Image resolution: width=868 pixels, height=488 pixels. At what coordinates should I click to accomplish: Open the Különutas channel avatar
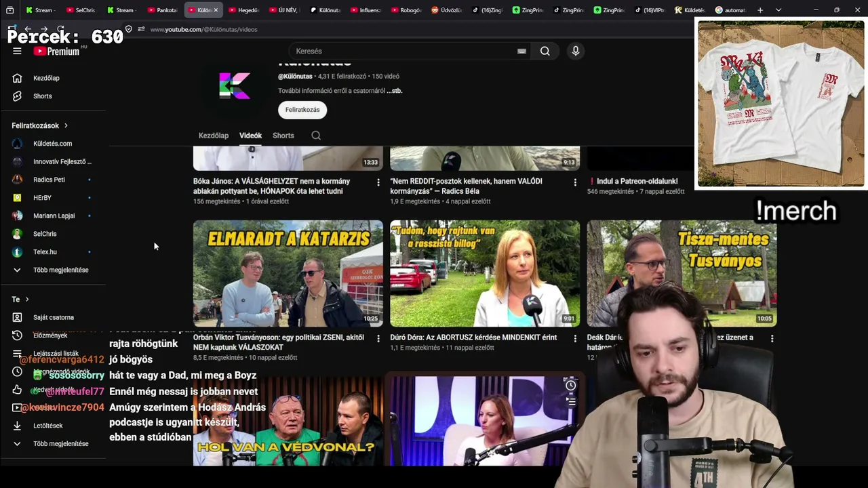point(235,86)
